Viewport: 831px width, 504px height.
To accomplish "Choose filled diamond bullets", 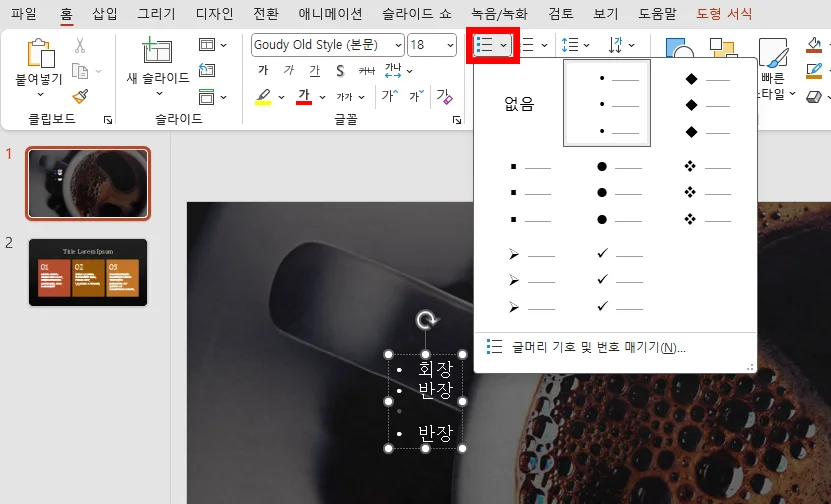I will [x=708, y=105].
